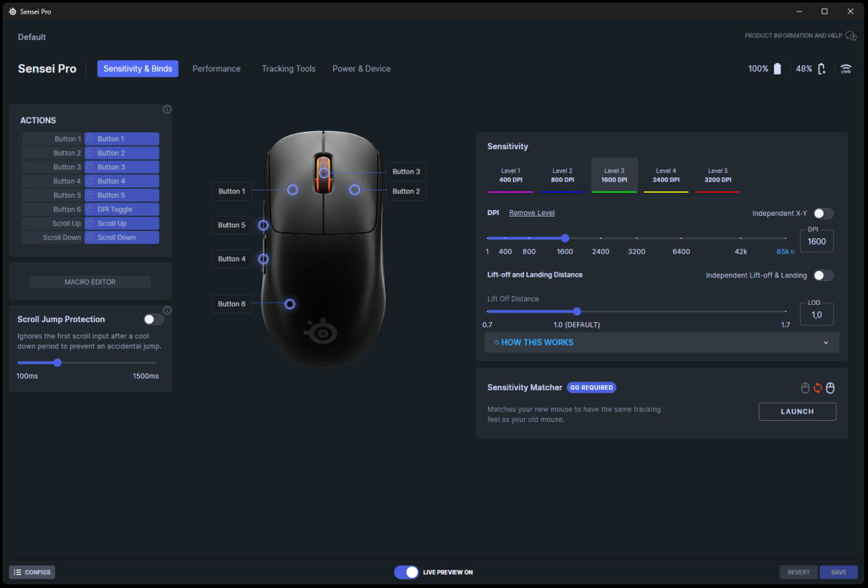Screen dimensions: 868x588
Task: Open Button 5 action binding dropdown
Action: click(x=122, y=196)
